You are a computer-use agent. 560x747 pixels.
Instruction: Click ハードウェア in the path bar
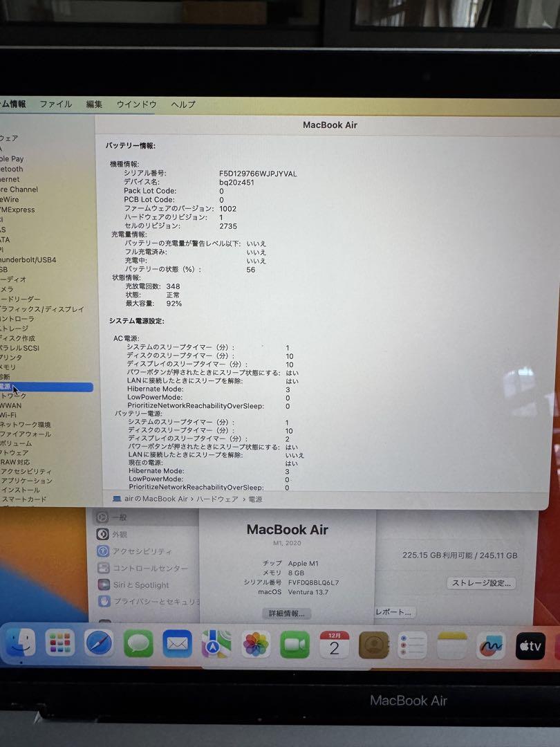217,499
